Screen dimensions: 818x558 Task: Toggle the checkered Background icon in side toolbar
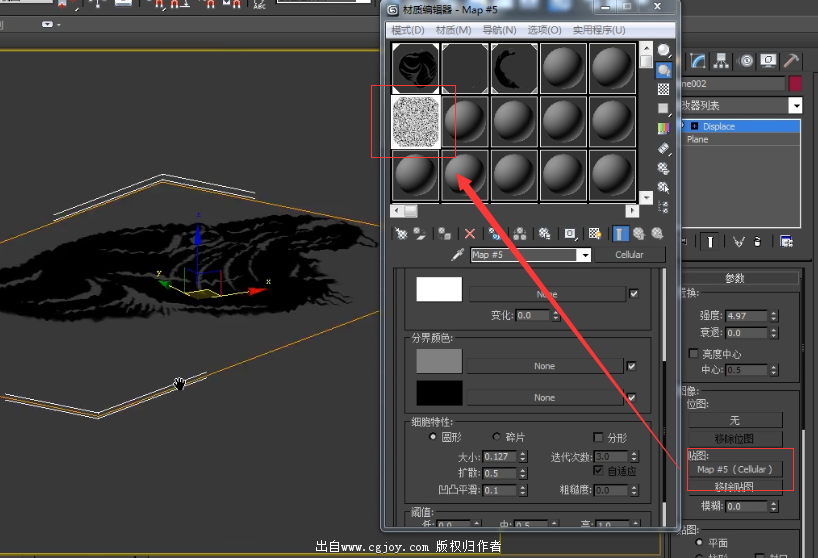663,89
